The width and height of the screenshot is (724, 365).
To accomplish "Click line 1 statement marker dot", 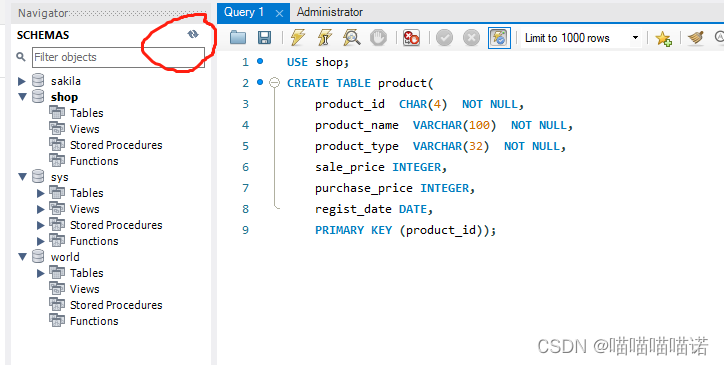I will (x=260, y=61).
